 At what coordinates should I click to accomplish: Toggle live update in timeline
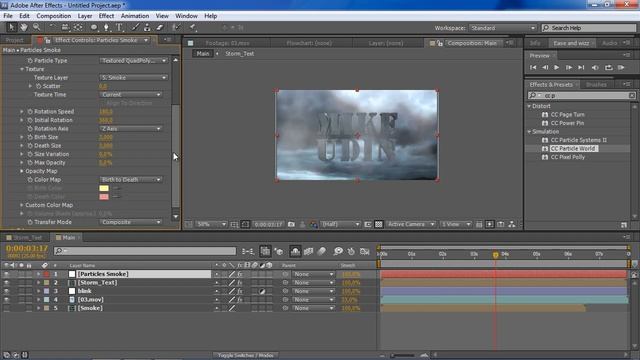point(265,251)
